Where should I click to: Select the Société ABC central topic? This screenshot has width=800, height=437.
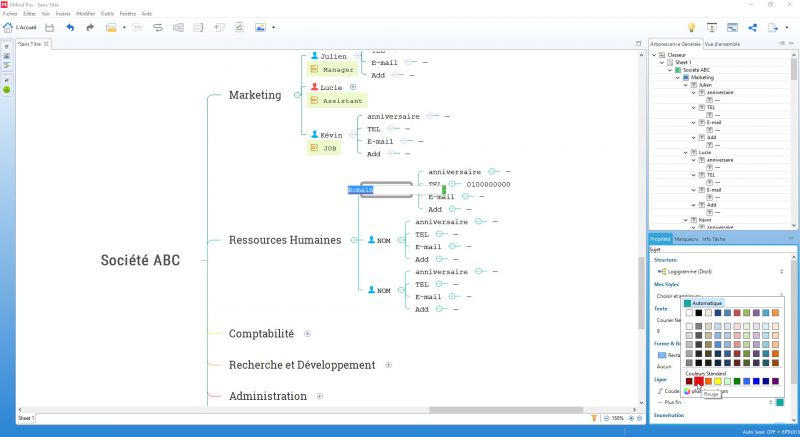[140, 260]
